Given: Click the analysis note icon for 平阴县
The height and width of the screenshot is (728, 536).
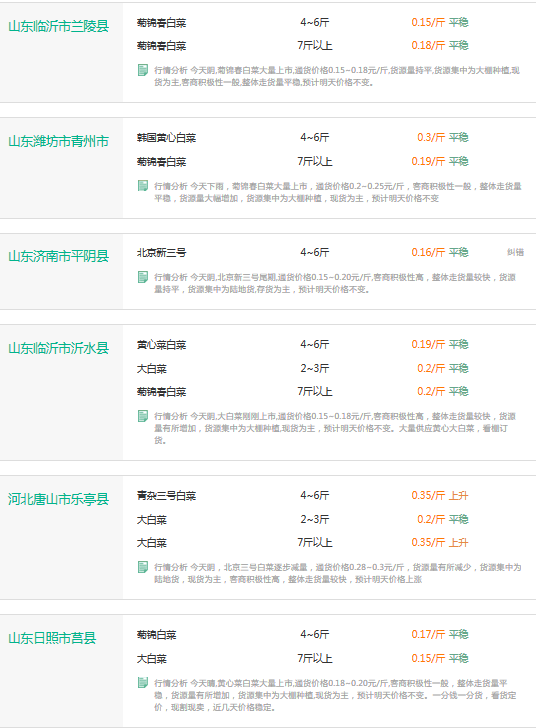Looking at the screenshot, I should point(143,277).
